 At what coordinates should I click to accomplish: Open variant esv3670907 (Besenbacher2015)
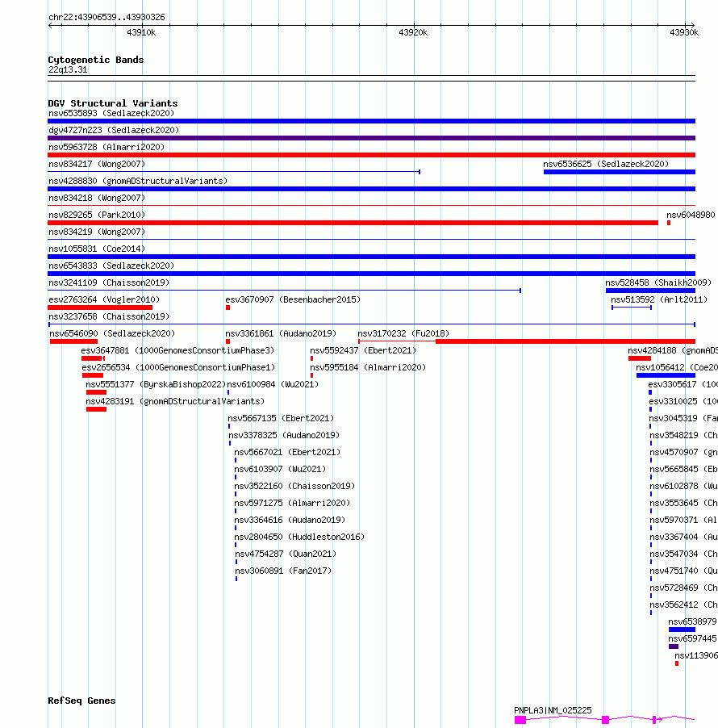293,300
